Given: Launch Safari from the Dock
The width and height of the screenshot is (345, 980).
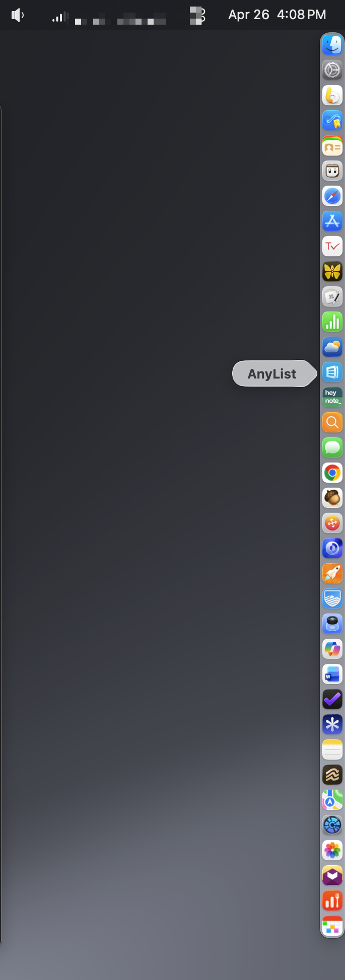Looking at the screenshot, I should 332,196.
